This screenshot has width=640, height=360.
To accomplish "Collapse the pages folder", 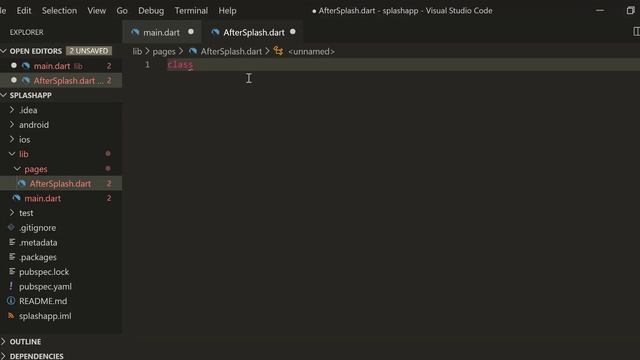I will [61, 169].
